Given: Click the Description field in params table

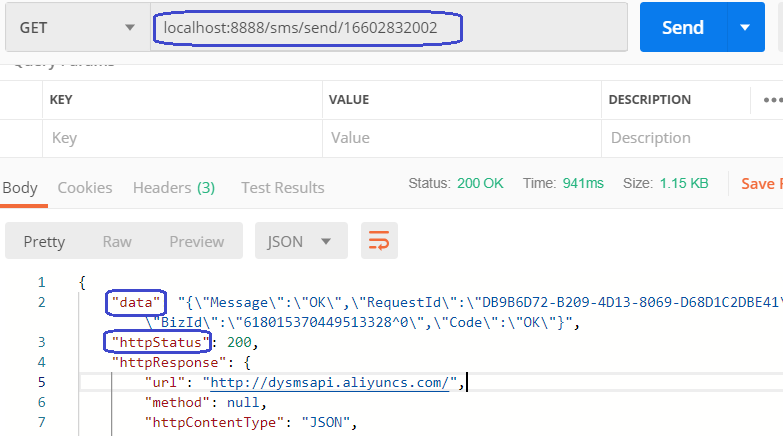Looking at the screenshot, I should pyautogui.click(x=692, y=138).
